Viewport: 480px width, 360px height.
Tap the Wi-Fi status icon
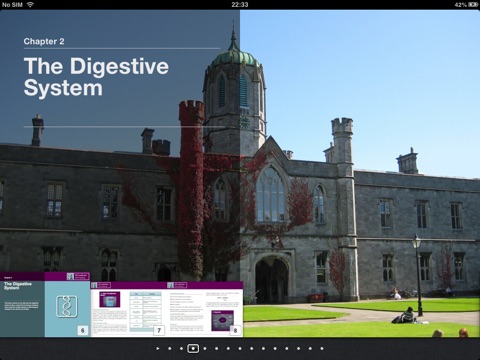[30, 5]
